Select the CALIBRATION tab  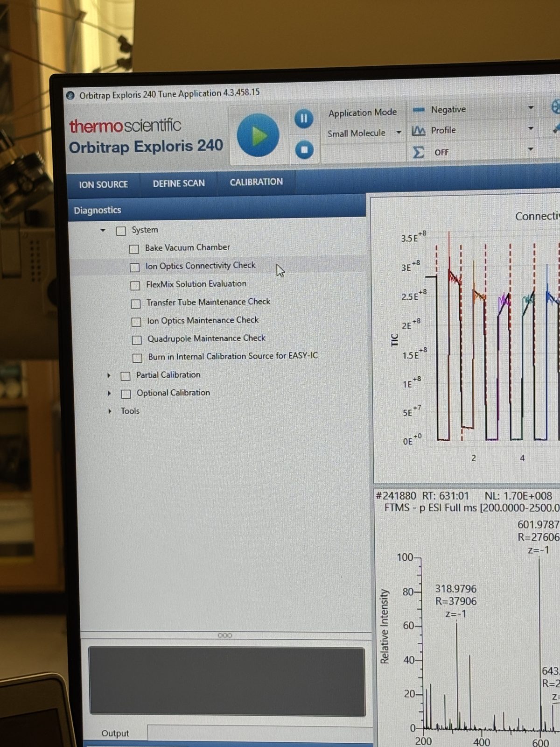coord(256,182)
